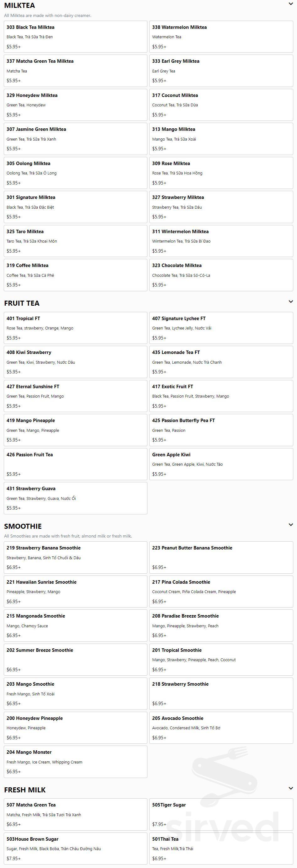Open 204 Mango Monster item
This screenshot has width=297, height=868.
76,762
